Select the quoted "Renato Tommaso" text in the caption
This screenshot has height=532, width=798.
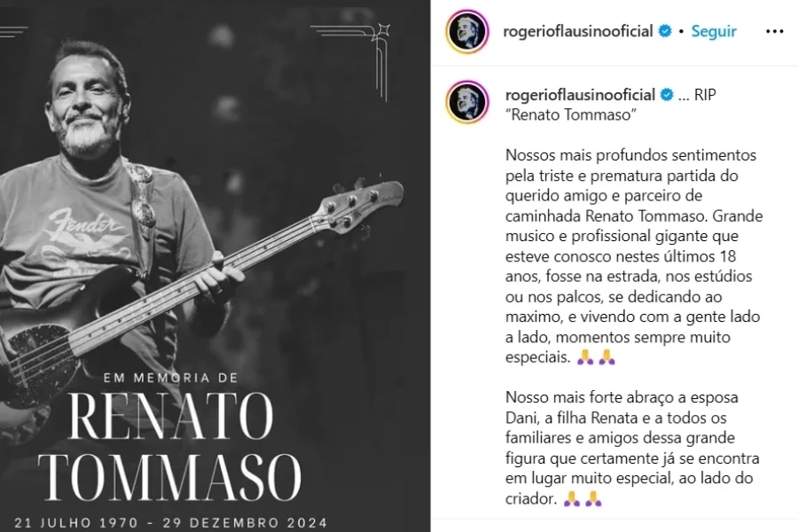(x=570, y=115)
